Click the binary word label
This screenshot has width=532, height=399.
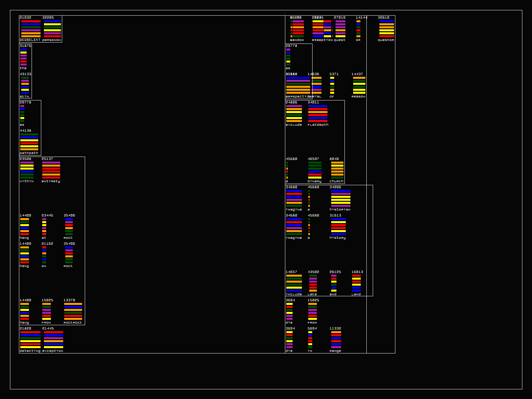click(x=315, y=181)
